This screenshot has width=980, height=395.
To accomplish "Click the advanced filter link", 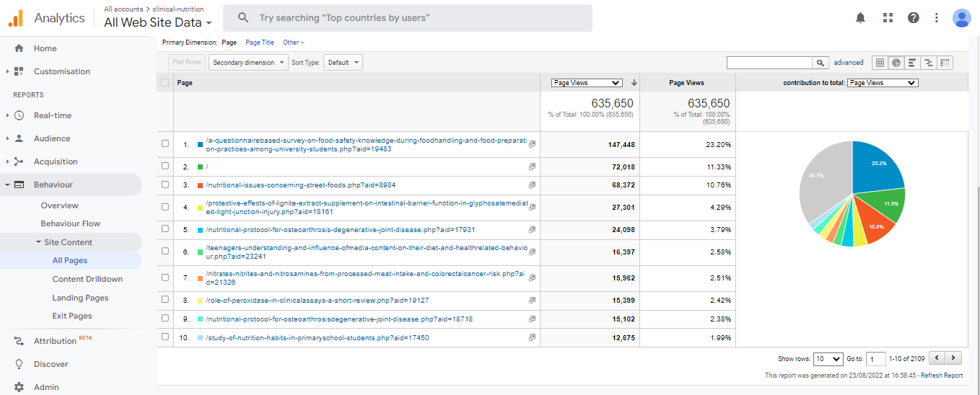I will click(849, 63).
